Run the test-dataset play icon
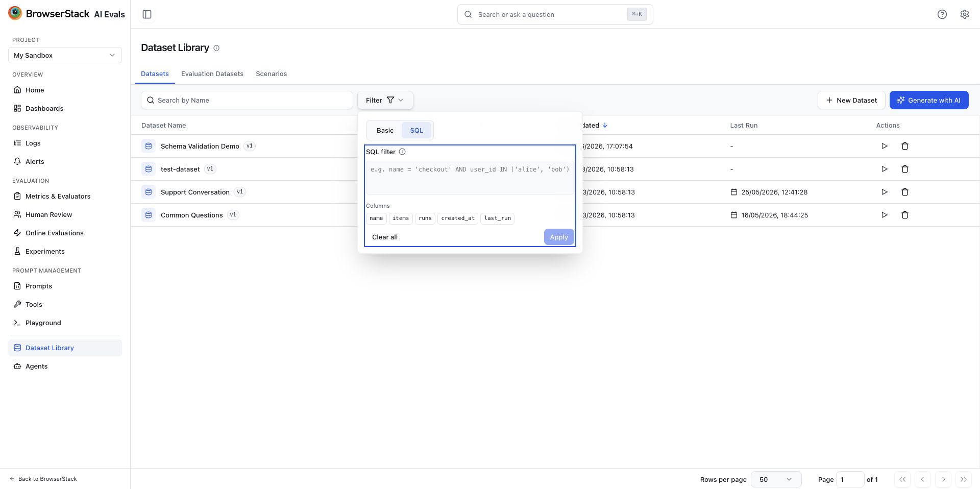The width and height of the screenshot is (980, 489). point(885,169)
